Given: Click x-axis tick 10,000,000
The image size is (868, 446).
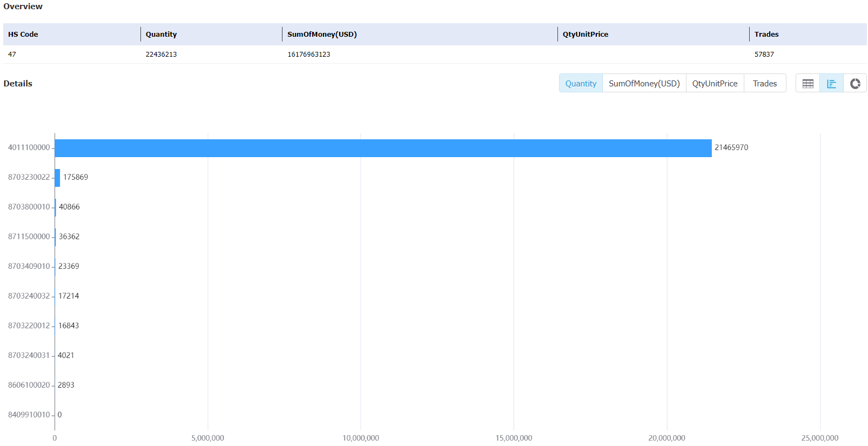Looking at the screenshot, I should (x=361, y=438).
